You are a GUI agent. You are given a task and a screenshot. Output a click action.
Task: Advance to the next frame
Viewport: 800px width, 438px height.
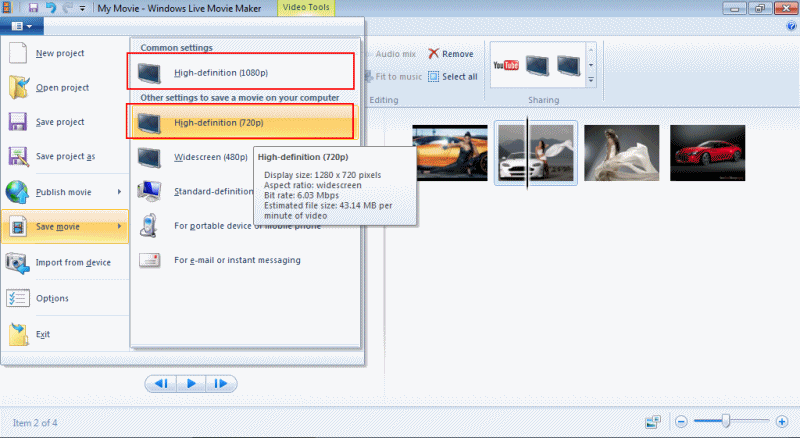(221, 384)
